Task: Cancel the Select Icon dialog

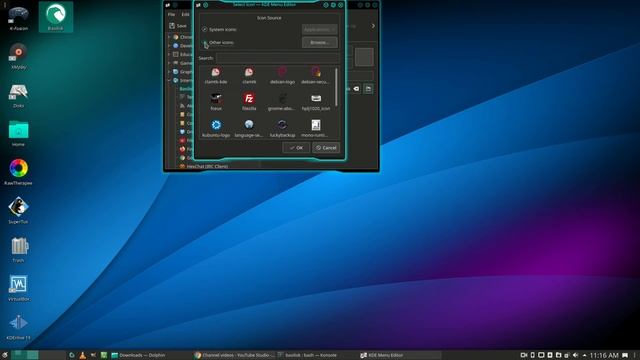Action: (326, 148)
